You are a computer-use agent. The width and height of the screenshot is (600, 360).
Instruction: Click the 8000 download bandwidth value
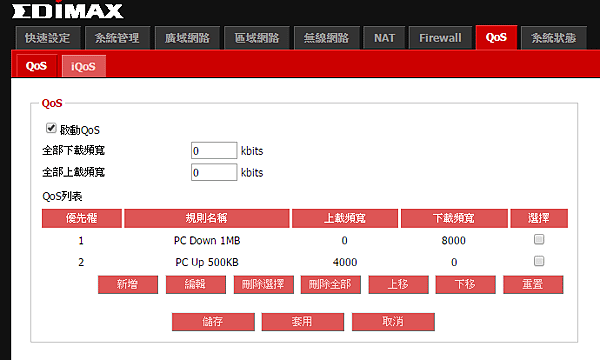pos(453,241)
